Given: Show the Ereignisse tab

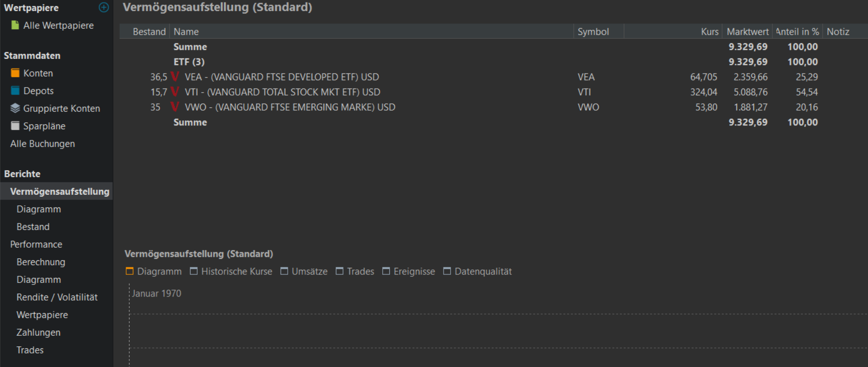Looking at the screenshot, I should 409,271.
